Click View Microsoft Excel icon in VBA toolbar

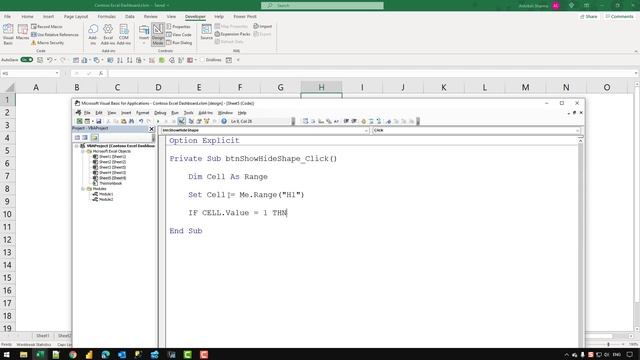tap(80, 121)
